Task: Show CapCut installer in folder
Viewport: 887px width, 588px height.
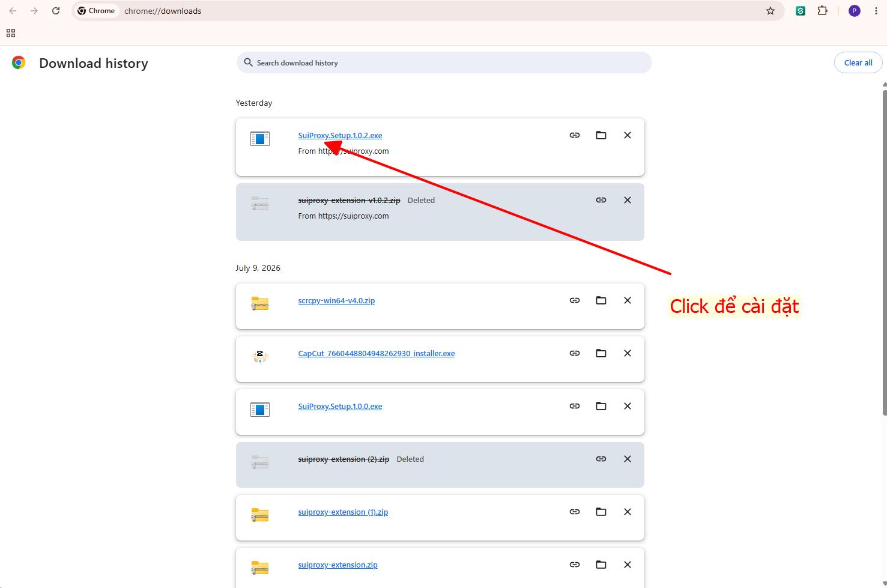Action: (x=601, y=353)
